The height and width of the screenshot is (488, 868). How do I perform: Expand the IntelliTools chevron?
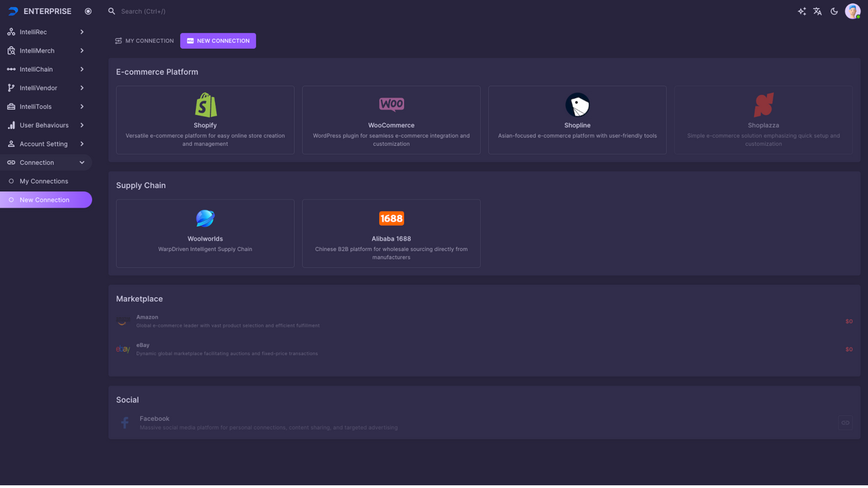[x=82, y=106]
